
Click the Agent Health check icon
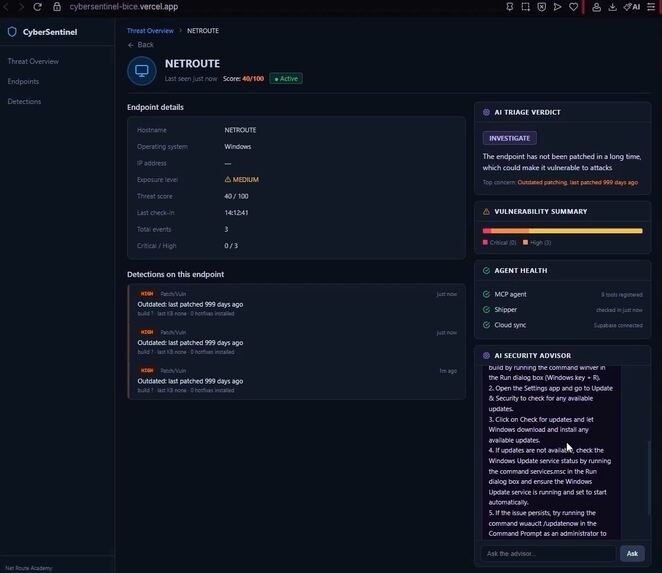pyautogui.click(x=486, y=271)
